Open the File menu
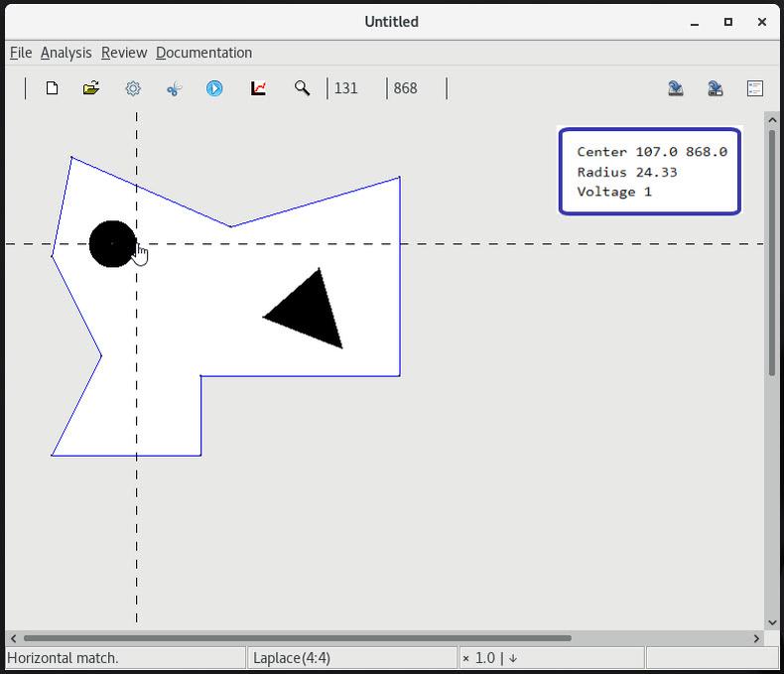The height and width of the screenshot is (674, 784). (x=20, y=53)
